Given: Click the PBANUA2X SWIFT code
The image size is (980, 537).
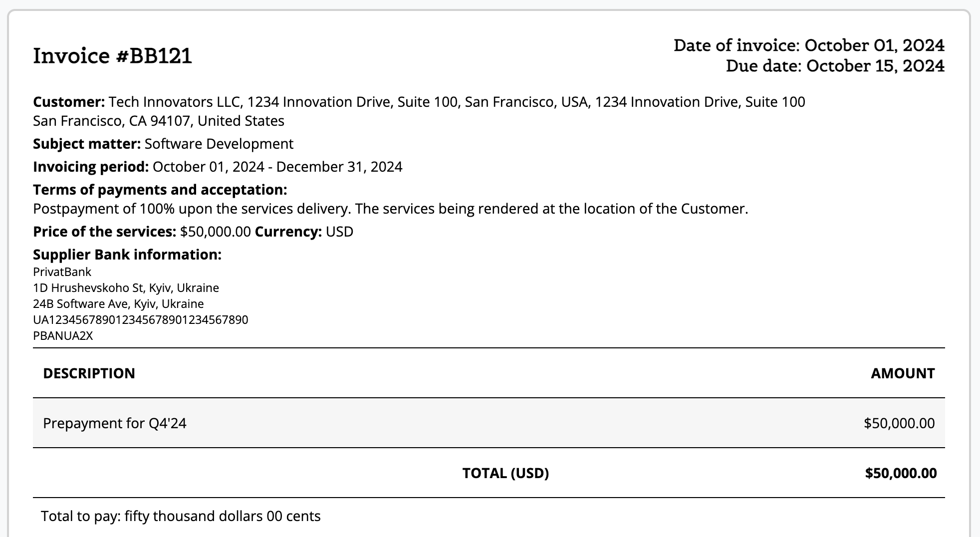Looking at the screenshot, I should click(63, 336).
